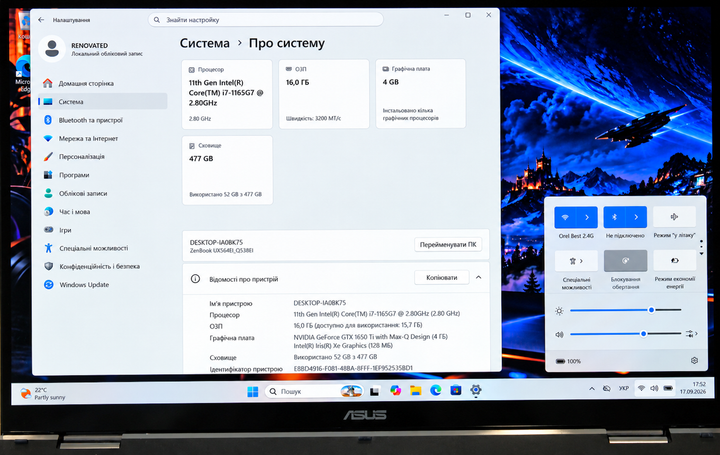Open the RENOVATED account avatar
This screenshot has height=455, width=720.
tap(52, 49)
